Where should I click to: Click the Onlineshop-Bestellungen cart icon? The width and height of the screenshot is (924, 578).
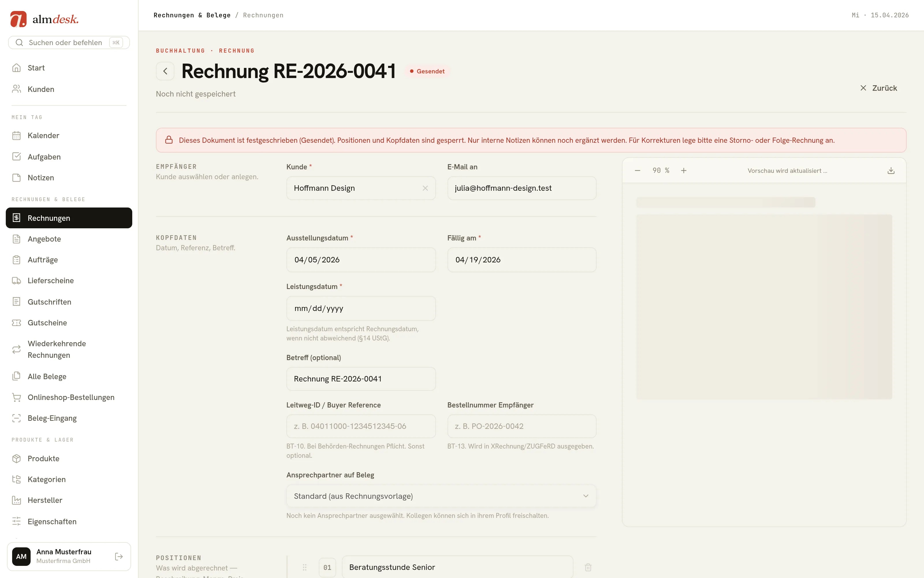pos(16,397)
